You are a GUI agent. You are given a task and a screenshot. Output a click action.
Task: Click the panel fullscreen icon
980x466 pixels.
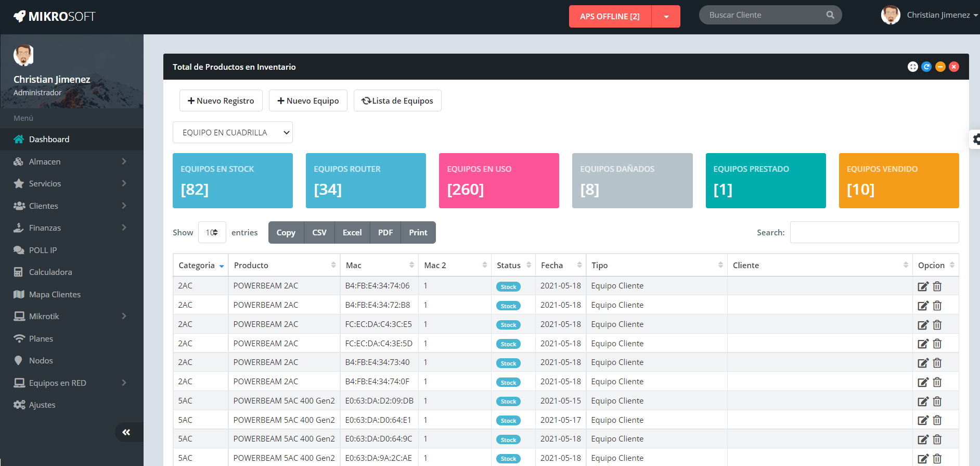tap(913, 67)
